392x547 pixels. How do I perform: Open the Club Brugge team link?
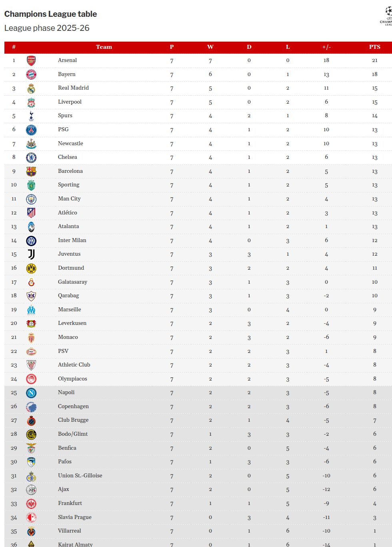point(73,420)
